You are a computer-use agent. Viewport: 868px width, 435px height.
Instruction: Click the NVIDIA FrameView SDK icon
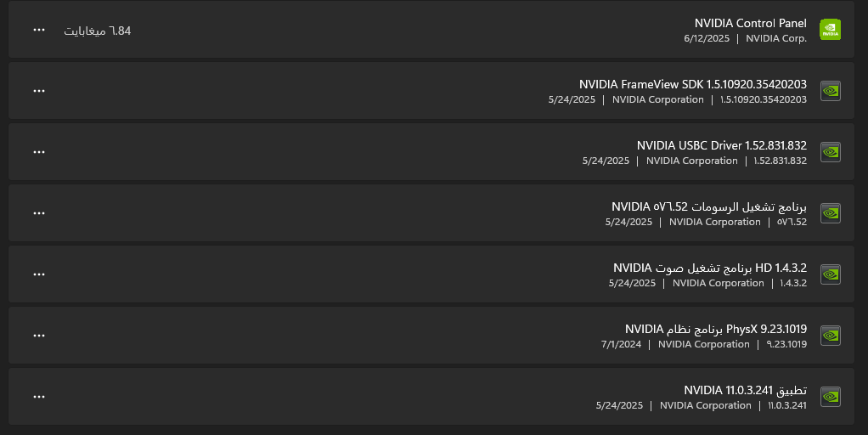click(x=831, y=91)
